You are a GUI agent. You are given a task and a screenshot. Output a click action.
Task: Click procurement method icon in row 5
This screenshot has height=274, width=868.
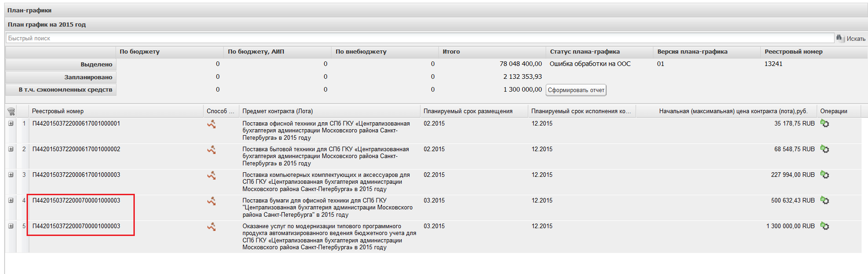coord(211,226)
